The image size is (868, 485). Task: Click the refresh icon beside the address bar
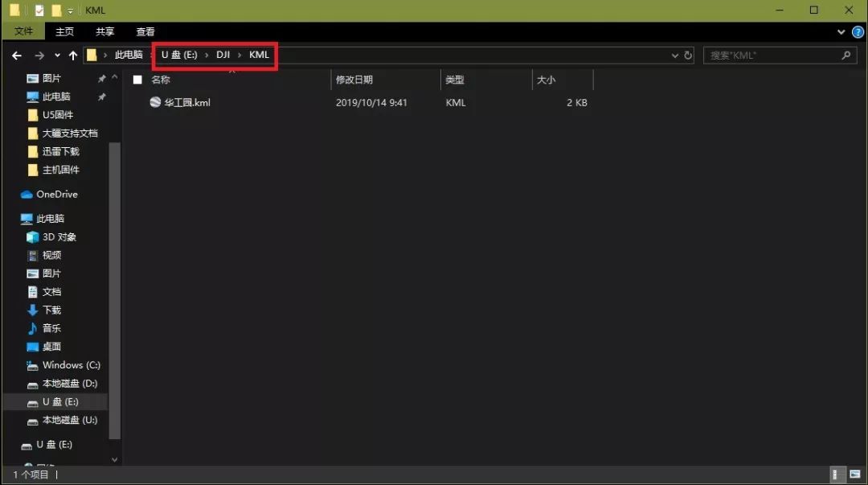(688, 55)
